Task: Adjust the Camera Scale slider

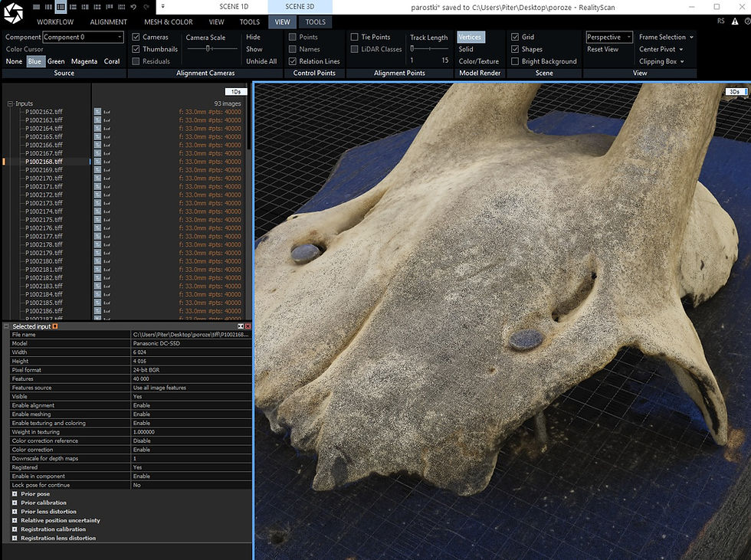Action: click(209, 48)
